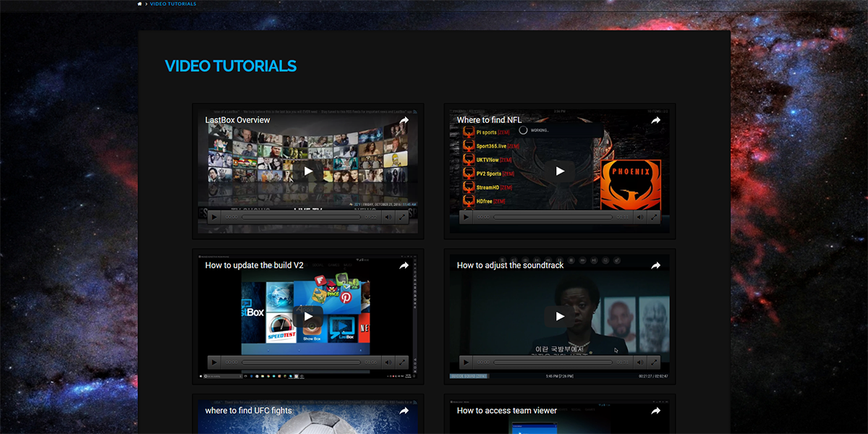
Task: Start LastBox Overview with the center play button
Action: [x=308, y=171]
